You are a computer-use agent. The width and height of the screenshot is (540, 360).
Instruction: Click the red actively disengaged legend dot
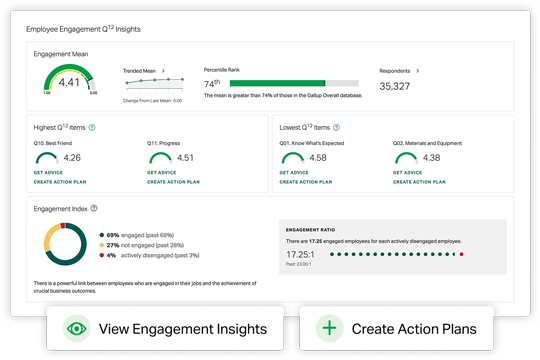point(102,255)
